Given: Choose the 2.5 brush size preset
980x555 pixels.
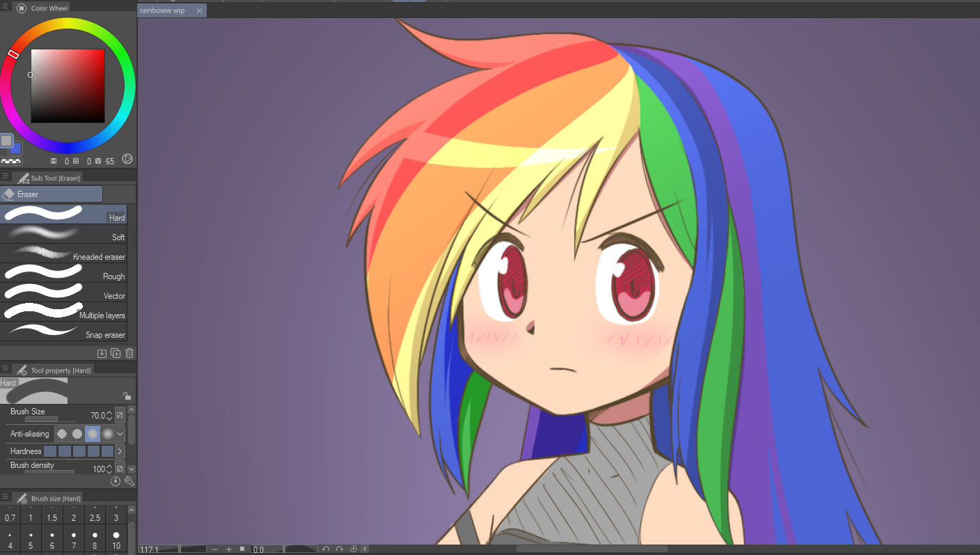Looking at the screenshot, I should click(x=95, y=516).
